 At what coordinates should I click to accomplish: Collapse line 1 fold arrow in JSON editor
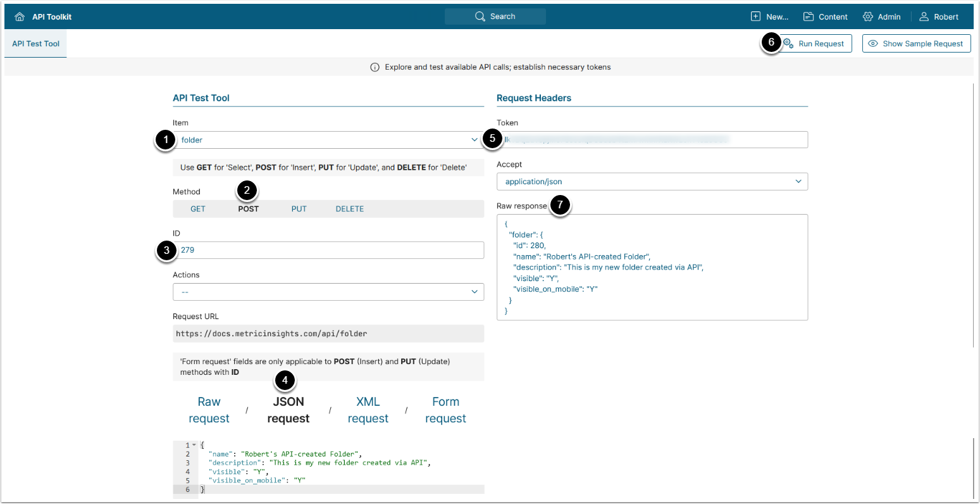tap(194, 445)
